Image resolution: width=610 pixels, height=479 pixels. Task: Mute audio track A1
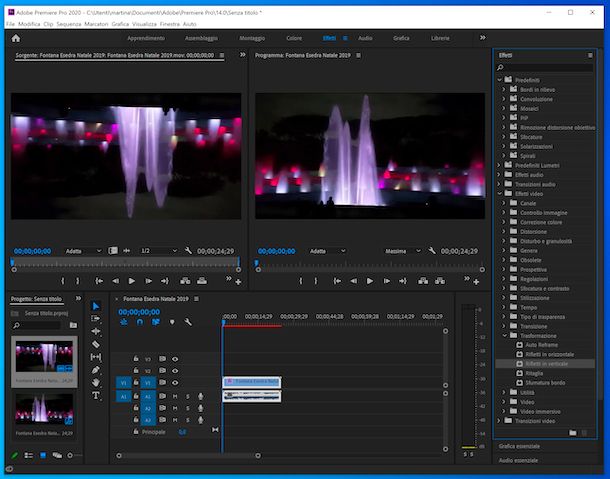click(x=175, y=397)
